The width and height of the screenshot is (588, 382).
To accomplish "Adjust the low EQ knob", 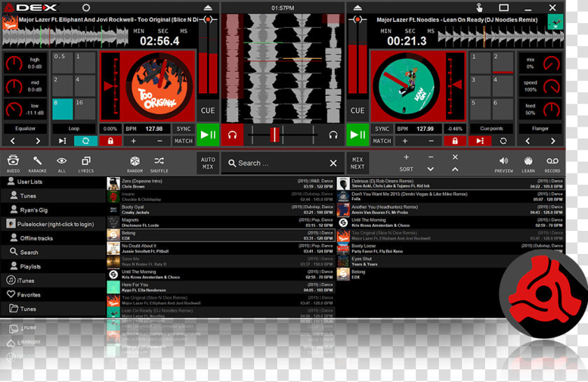I will click(x=14, y=109).
